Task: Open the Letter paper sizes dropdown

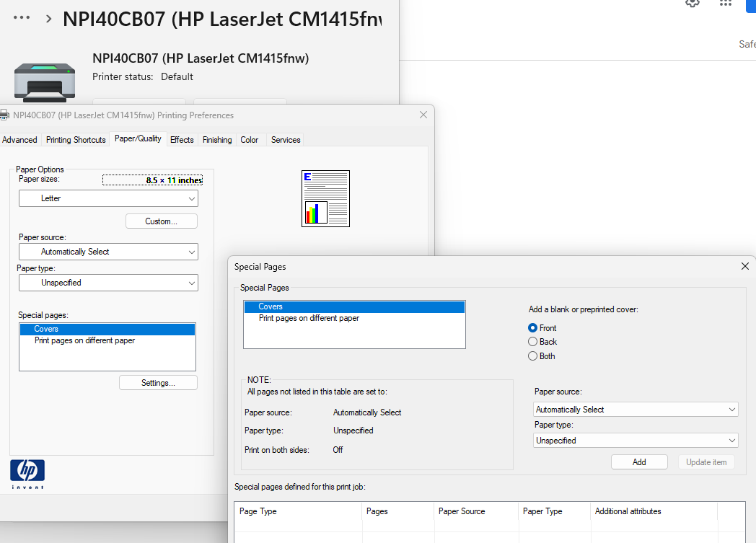Action: [108, 198]
